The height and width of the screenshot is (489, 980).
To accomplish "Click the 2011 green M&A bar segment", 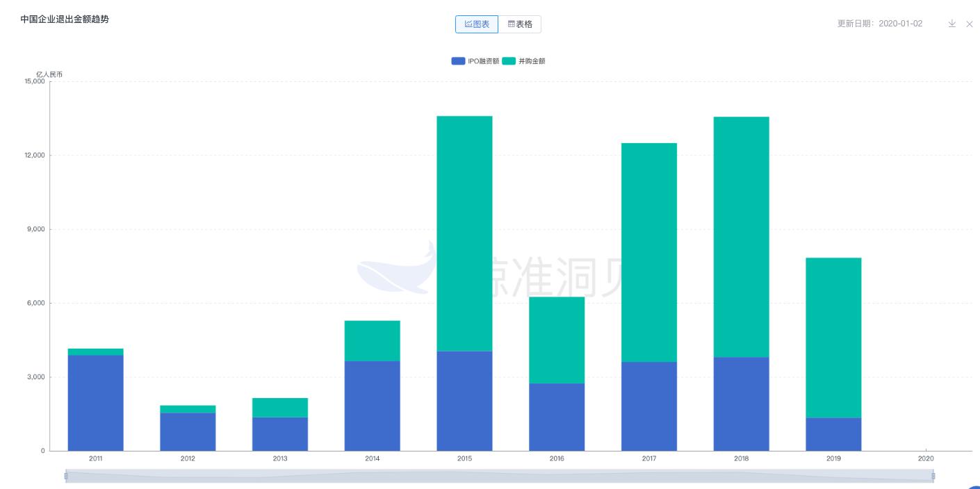I will coord(96,352).
